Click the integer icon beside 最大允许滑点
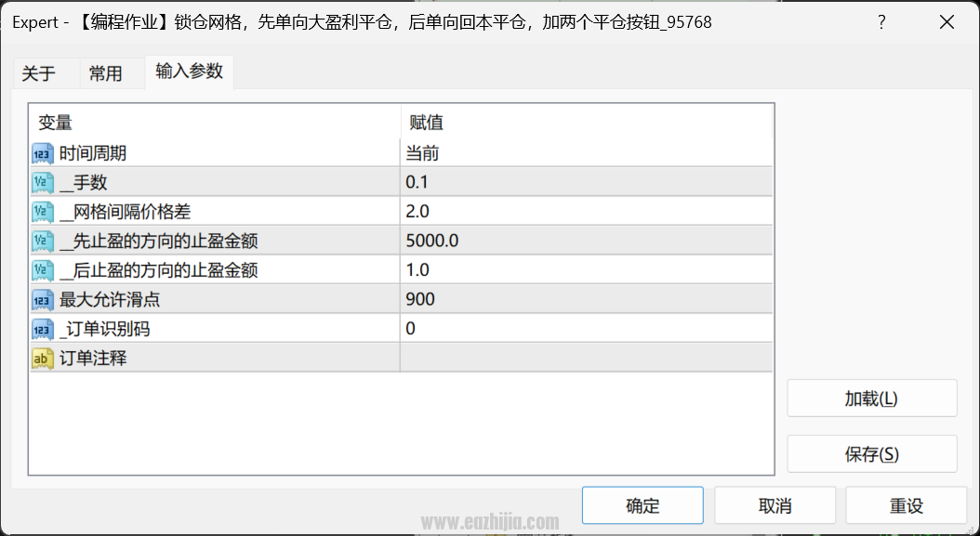 pos(43,300)
